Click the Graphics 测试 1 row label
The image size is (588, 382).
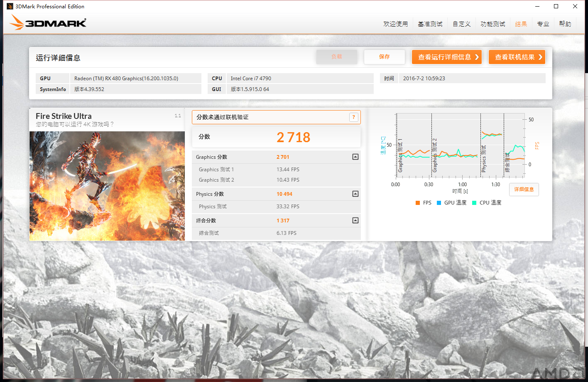click(x=216, y=170)
